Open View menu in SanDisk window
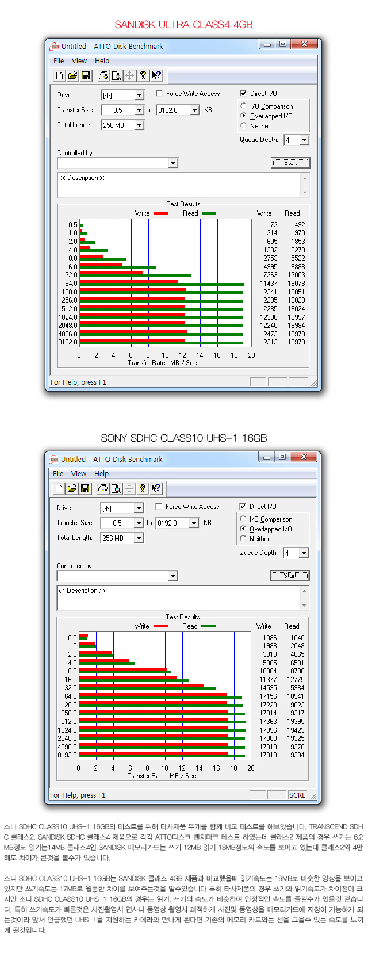The width and height of the screenshot is (368, 980). coord(79,60)
